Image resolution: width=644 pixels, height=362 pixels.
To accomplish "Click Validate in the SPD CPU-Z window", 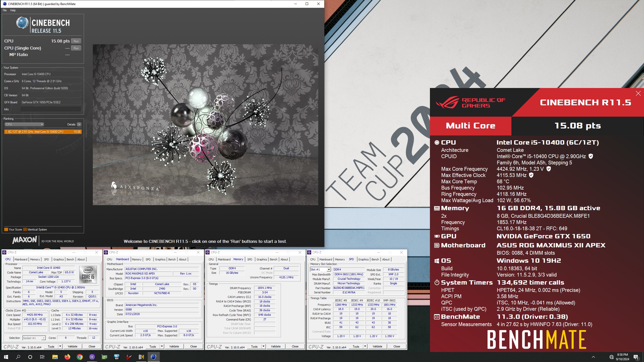I will tap(377, 346).
